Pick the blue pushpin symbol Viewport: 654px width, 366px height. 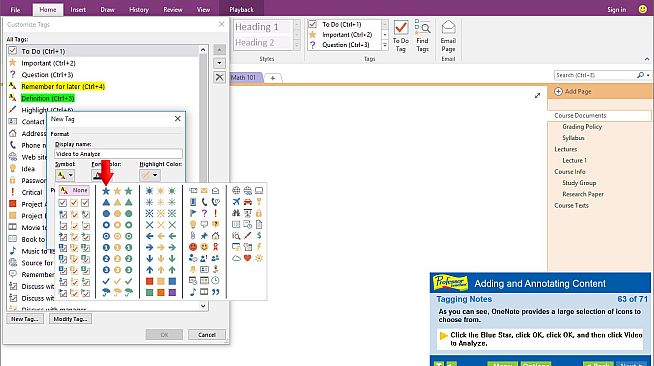204,236
